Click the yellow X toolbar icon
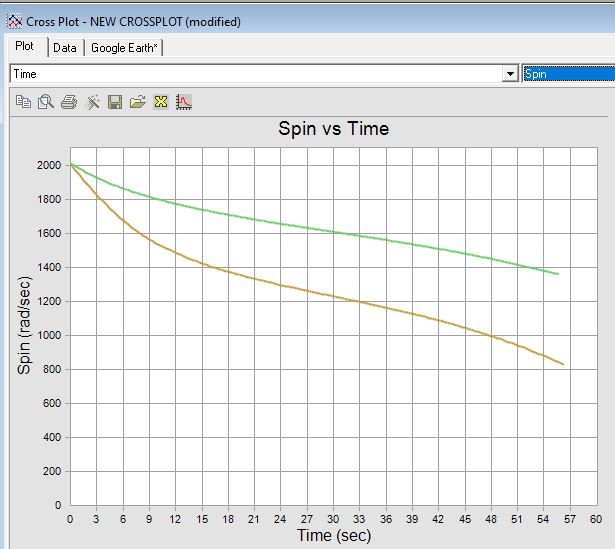This screenshot has width=615, height=549. coord(161,101)
